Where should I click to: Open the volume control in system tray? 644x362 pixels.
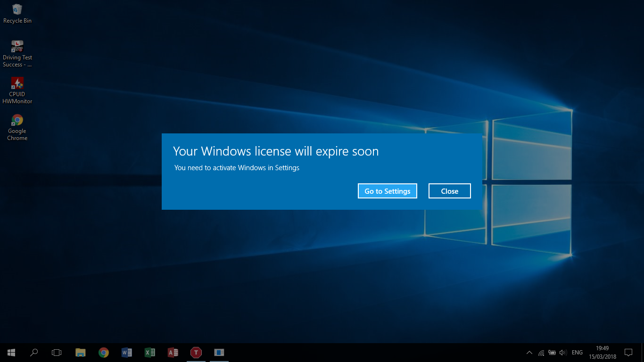[x=562, y=353]
